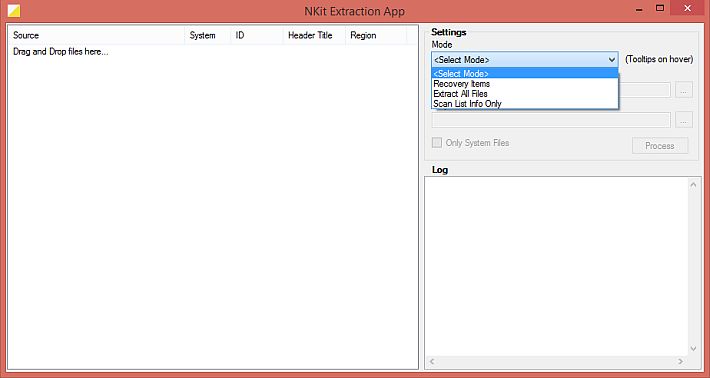Image resolution: width=710 pixels, height=378 pixels.
Task: Click the Process button
Action: [660, 146]
